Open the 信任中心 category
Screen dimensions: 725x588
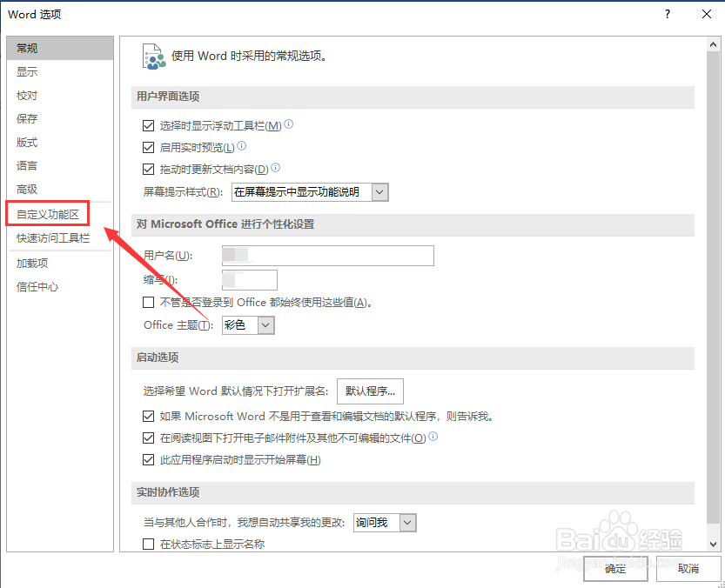[x=60, y=286]
